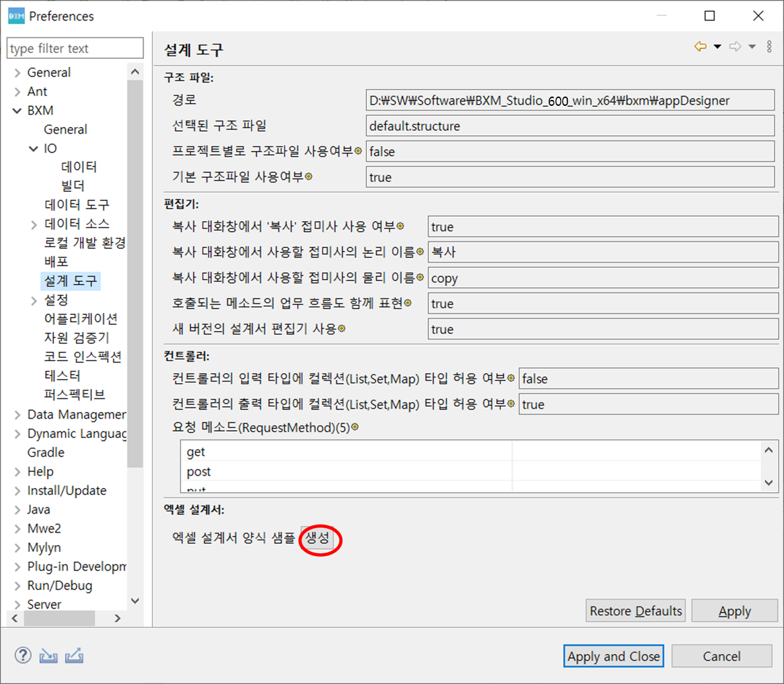Click the back navigation arrow icon
Screen dimensions: 784x684
(700, 46)
